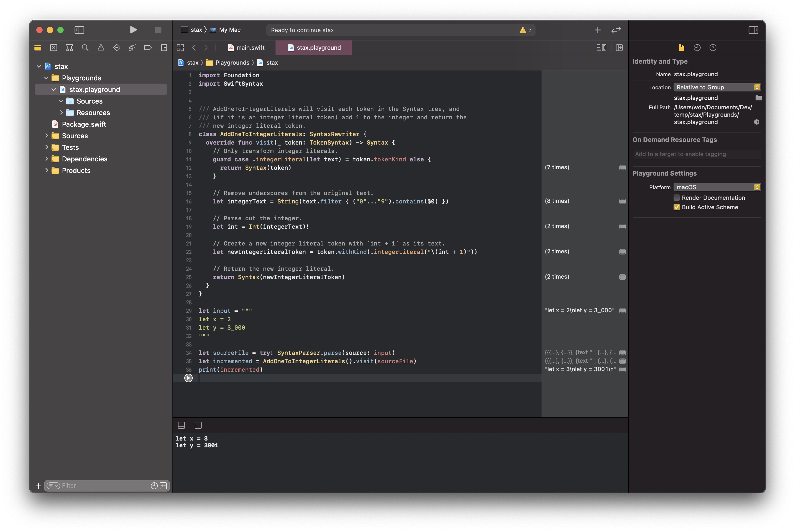This screenshot has height=532, width=795.
Task: Expand the Dependencies folder
Action: pos(47,158)
